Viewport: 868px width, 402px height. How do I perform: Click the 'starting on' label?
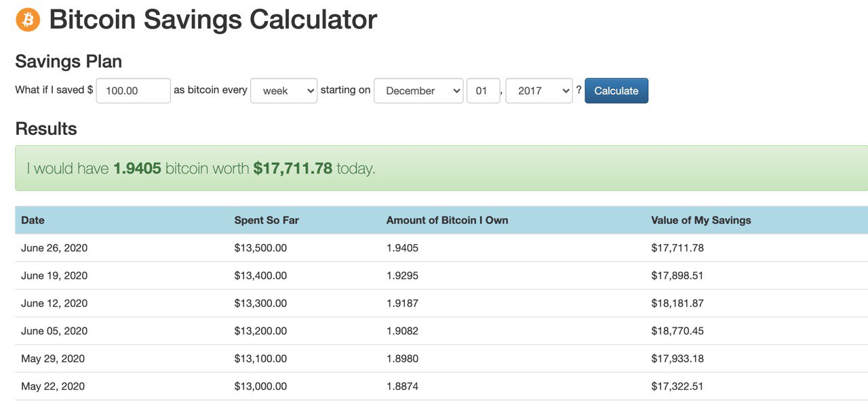click(345, 90)
